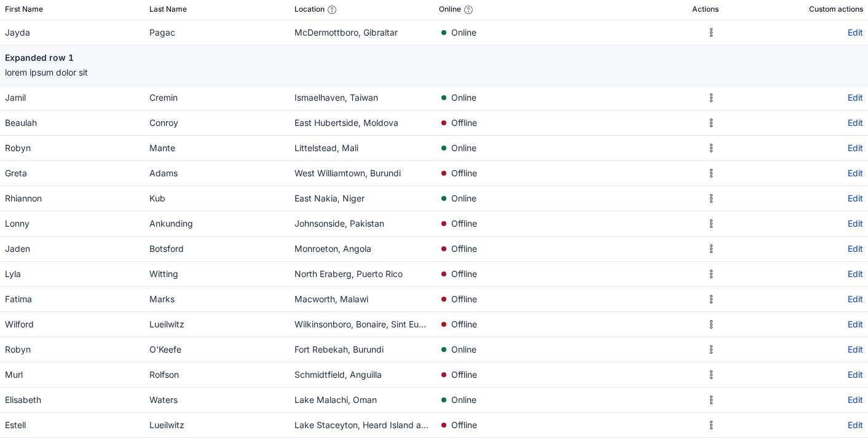Open the Location column help icon
Viewport: 868px width, 438px height.
(332, 10)
